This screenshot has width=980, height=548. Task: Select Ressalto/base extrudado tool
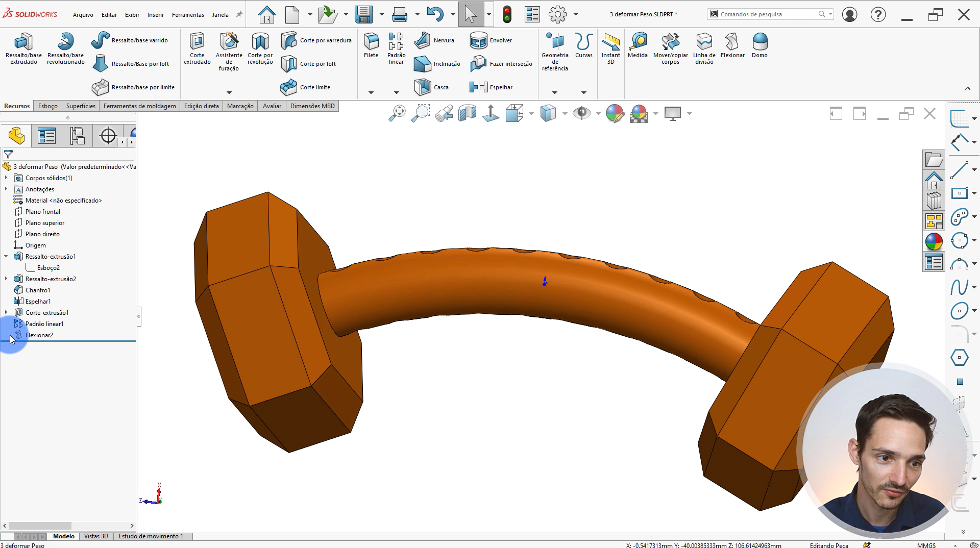pyautogui.click(x=23, y=48)
